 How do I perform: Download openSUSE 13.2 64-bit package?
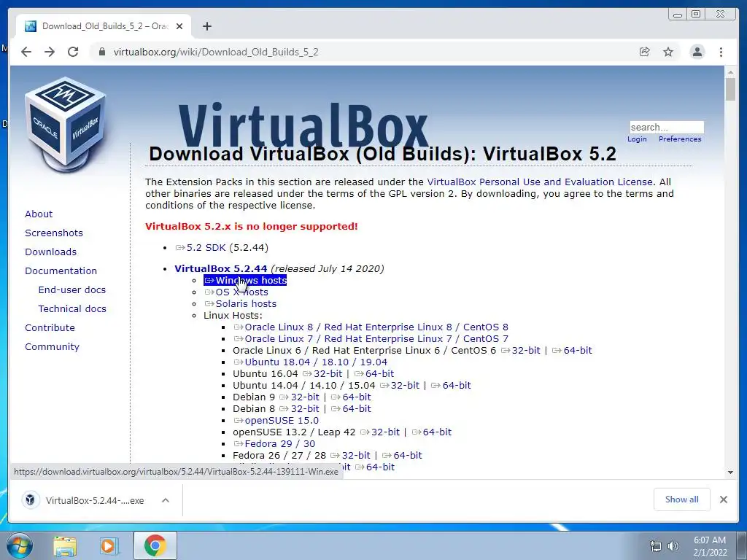point(432,432)
